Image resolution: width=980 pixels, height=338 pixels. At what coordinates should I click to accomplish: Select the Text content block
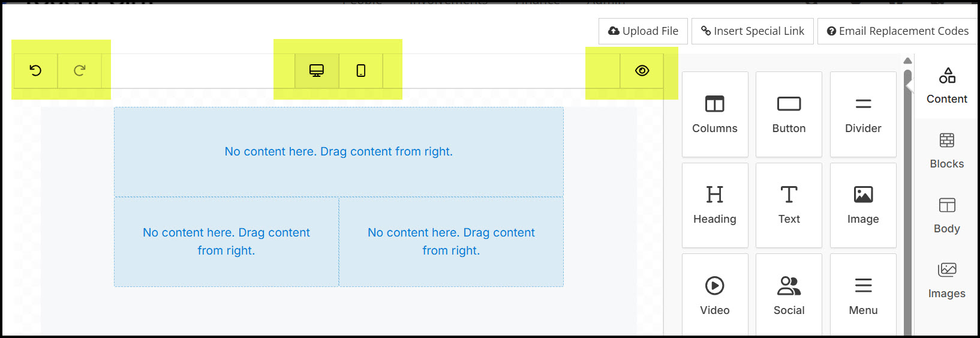click(x=789, y=205)
